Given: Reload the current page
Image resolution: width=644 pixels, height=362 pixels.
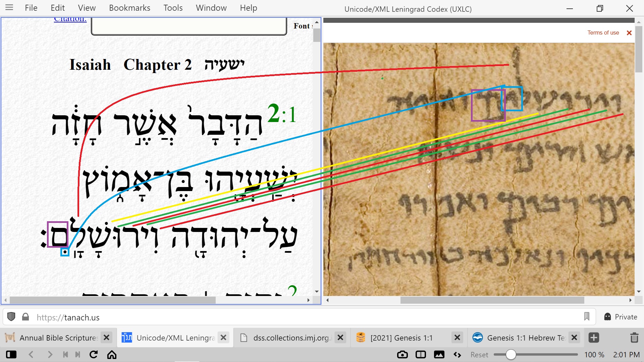Looking at the screenshot, I should 94,355.
